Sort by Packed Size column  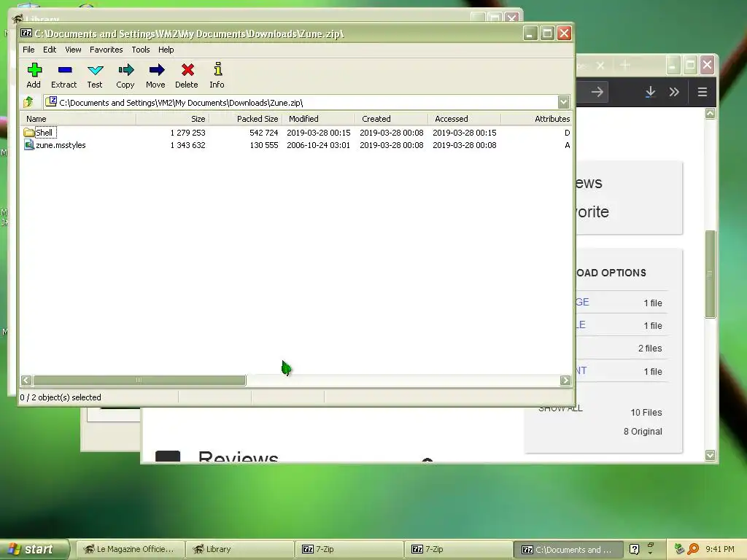click(245, 119)
